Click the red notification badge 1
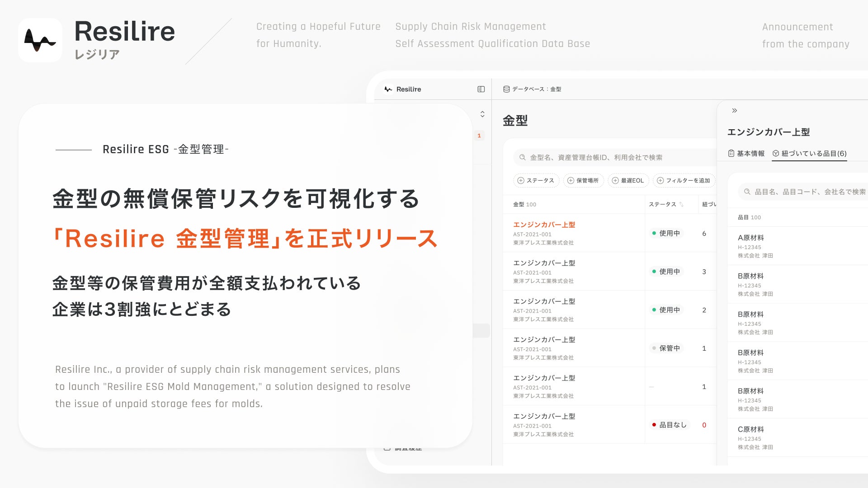This screenshot has height=488, width=868. [479, 136]
